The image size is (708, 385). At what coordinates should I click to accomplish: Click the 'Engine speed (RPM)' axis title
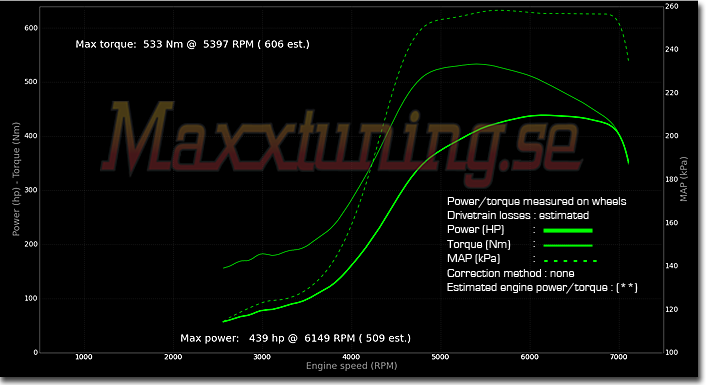pos(351,366)
